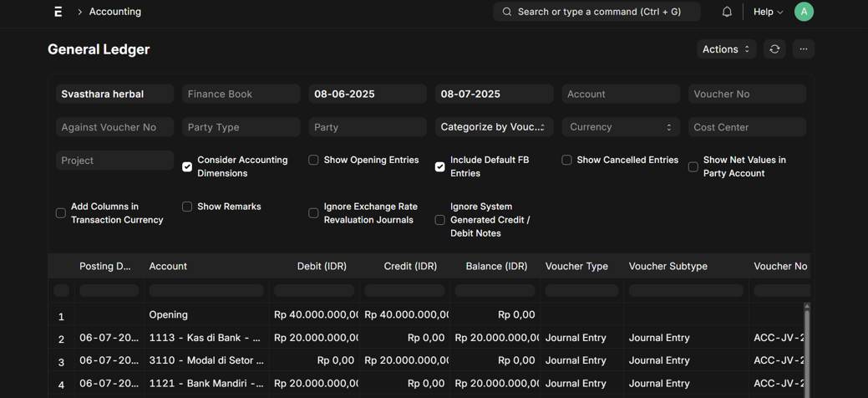Viewport: 868px width, 398px height.
Task: Select the 3110 - Modal di Setor cell
Action: pyautogui.click(x=206, y=360)
